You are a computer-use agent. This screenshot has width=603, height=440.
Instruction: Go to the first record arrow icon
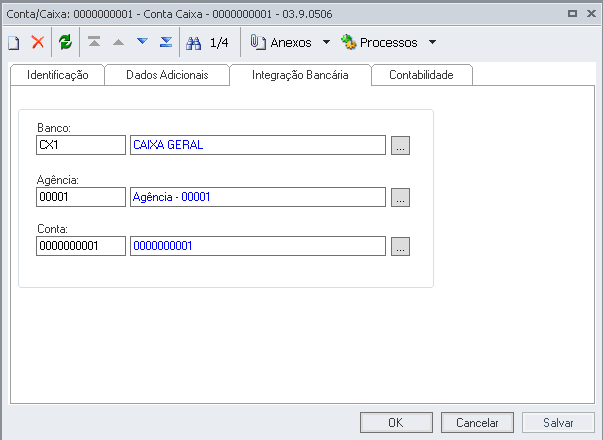pyautogui.click(x=94, y=42)
